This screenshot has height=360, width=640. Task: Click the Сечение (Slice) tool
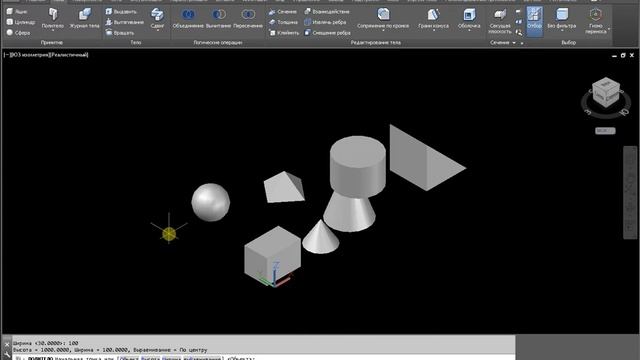pyautogui.click(x=282, y=12)
